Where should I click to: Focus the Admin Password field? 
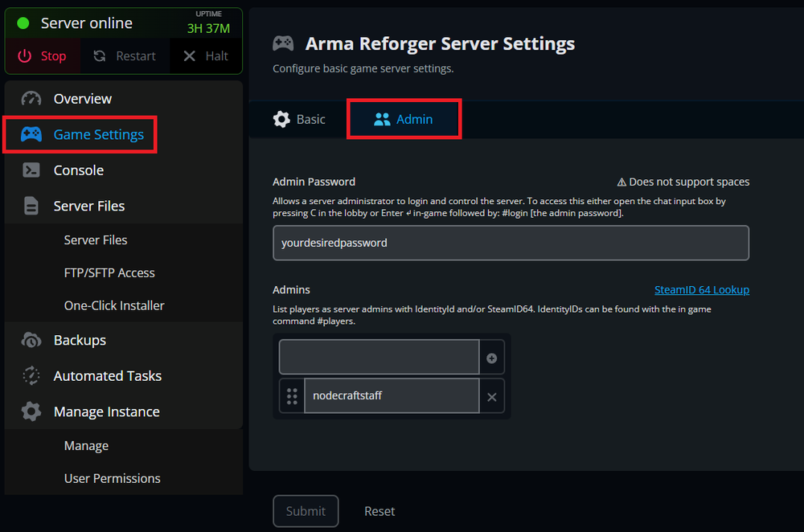pyautogui.click(x=511, y=243)
